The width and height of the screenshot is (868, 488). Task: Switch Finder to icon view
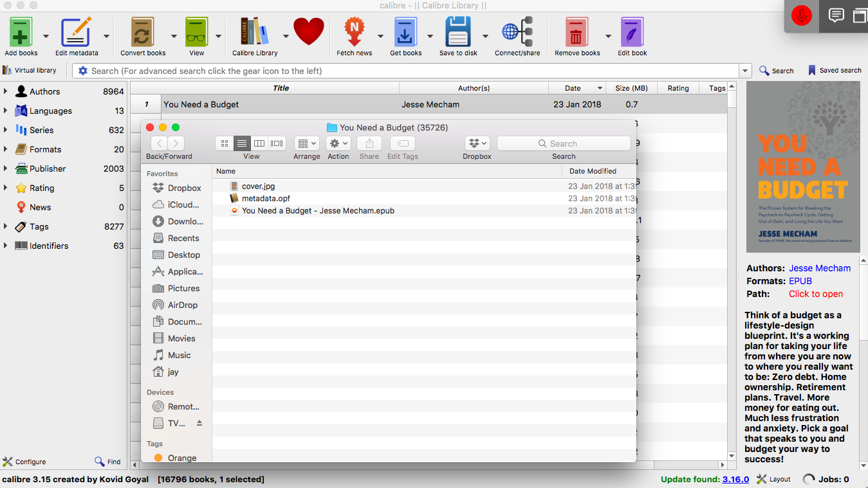pos(225,143)
